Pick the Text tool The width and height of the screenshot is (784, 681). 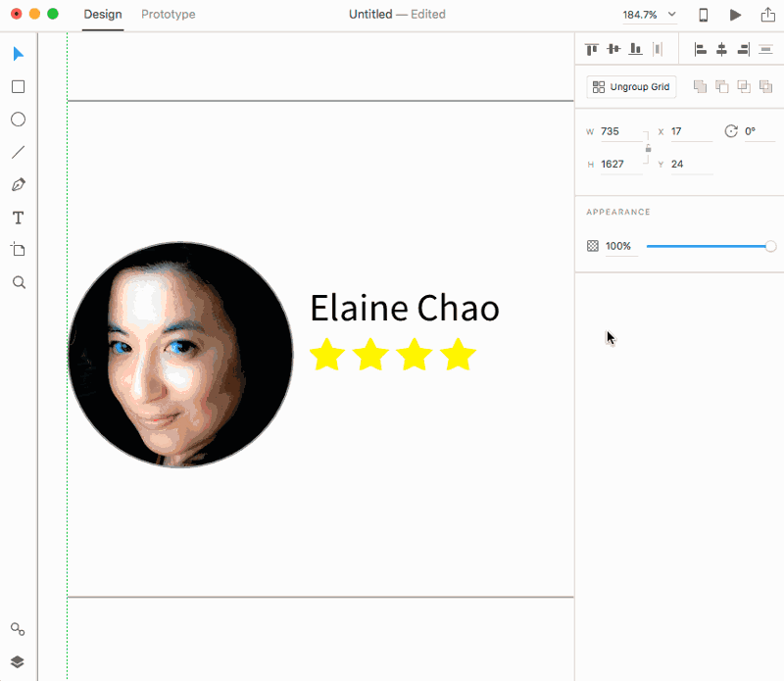(x=18, y=218)
